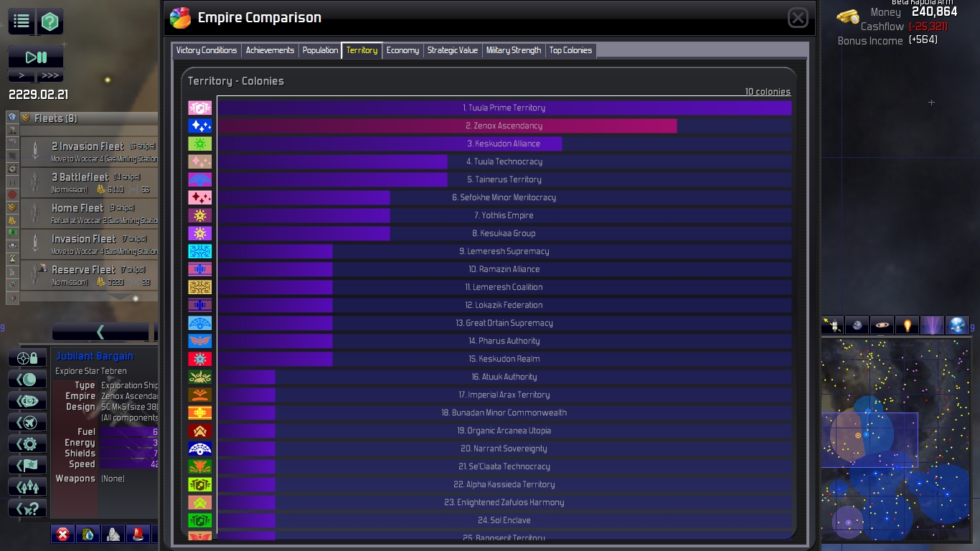This screenshot has height=551, width=980.
Task: Expand the fighter jet action menu
Action: pyautogui.click(x=27, y=423)
